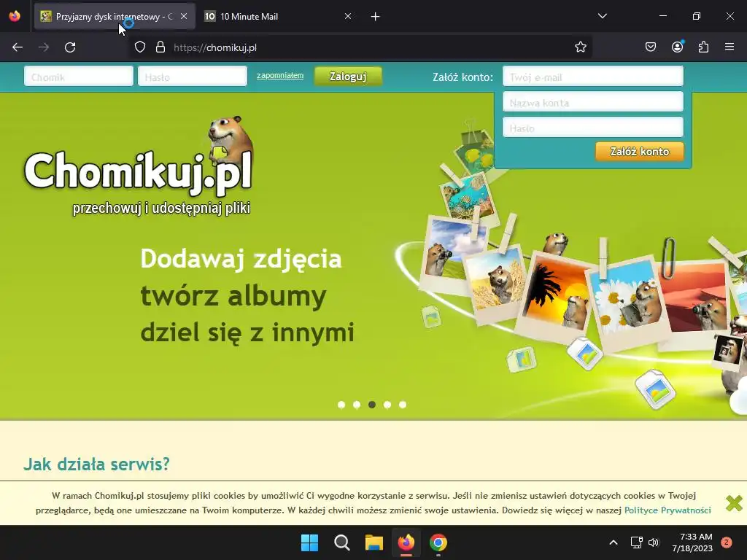This screenshot has width=747, height=560.
Task: Close the 10 Minute Mail tab
Action: pos(348,16)
